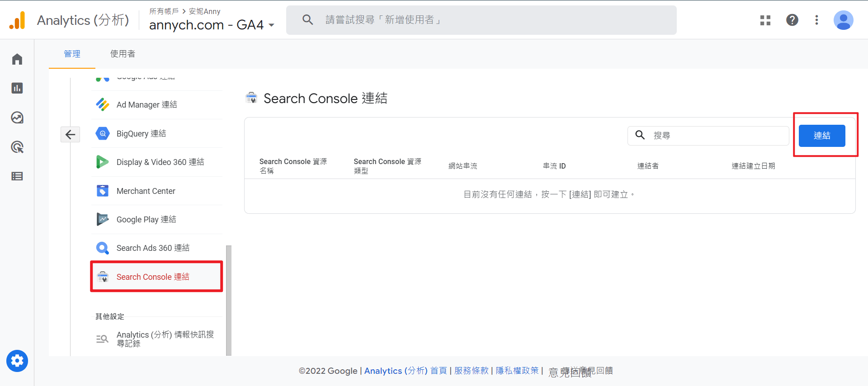Screen dimensions: 868x386
Task: Select Ad Manager 連結 menu item
Action: (157, 104)
